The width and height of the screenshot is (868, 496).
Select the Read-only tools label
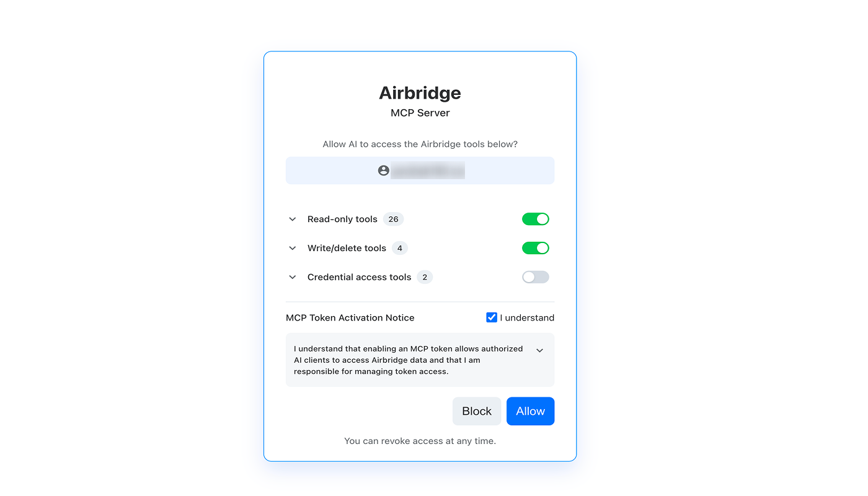tap(342, 219)
